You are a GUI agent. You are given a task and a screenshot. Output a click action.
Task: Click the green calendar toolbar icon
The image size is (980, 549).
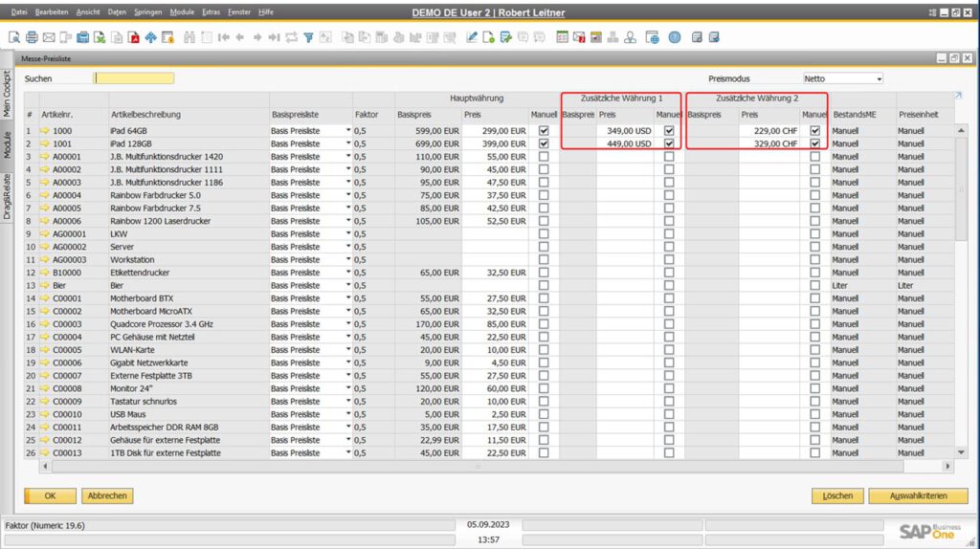[x=562, y=37]
